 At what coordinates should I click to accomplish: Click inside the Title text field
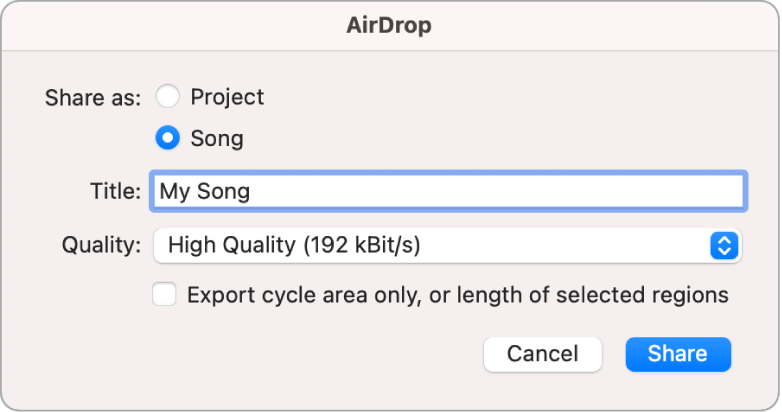coord(447,191)
